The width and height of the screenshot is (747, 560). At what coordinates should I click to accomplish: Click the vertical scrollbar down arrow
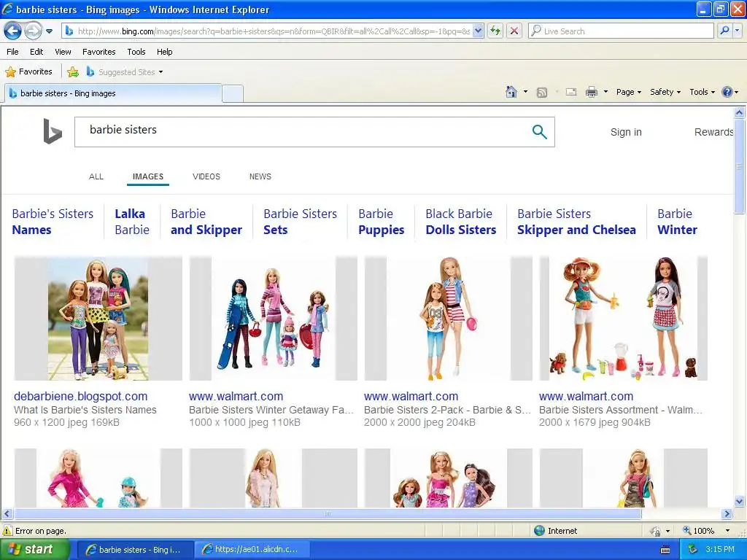coord(740,501)
